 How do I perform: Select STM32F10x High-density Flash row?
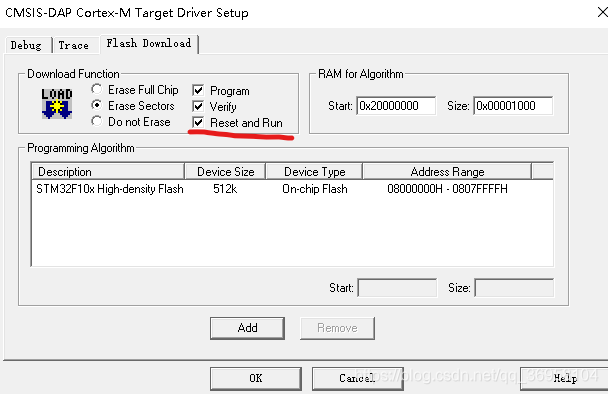pos(292,189)
